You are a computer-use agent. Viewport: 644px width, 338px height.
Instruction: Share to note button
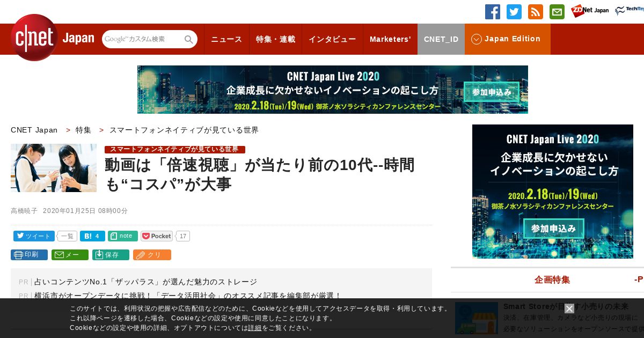pyautogui.click(x=123, y=236)
